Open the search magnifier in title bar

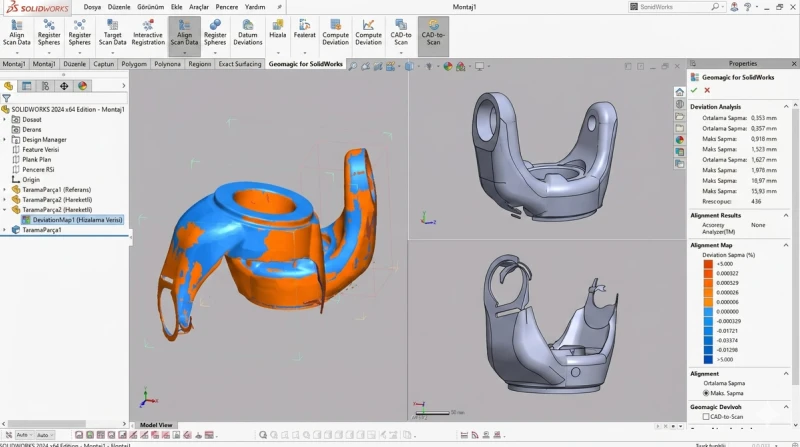point(715,7)
